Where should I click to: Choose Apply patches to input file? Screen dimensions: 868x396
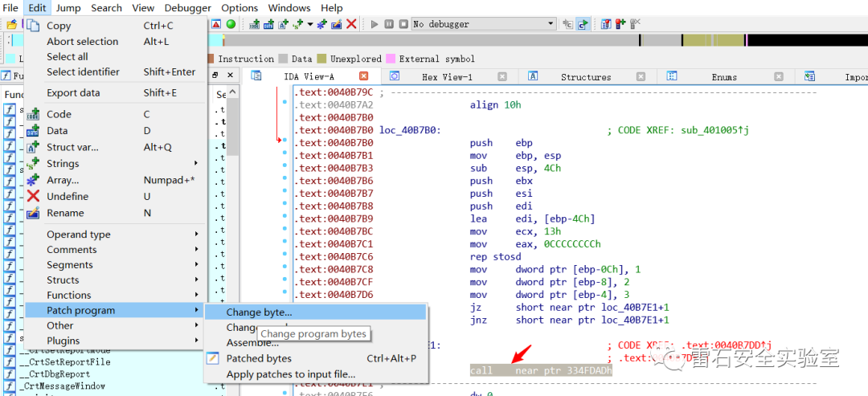[x=290, y=374]
